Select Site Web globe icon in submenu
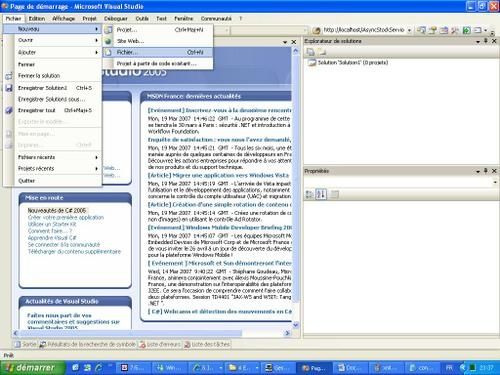This screenshot has height=375, width=500. 108,41
